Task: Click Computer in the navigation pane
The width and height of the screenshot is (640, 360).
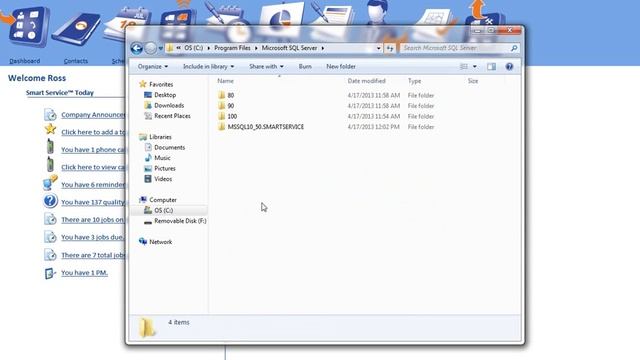Action: click(163, 200)
